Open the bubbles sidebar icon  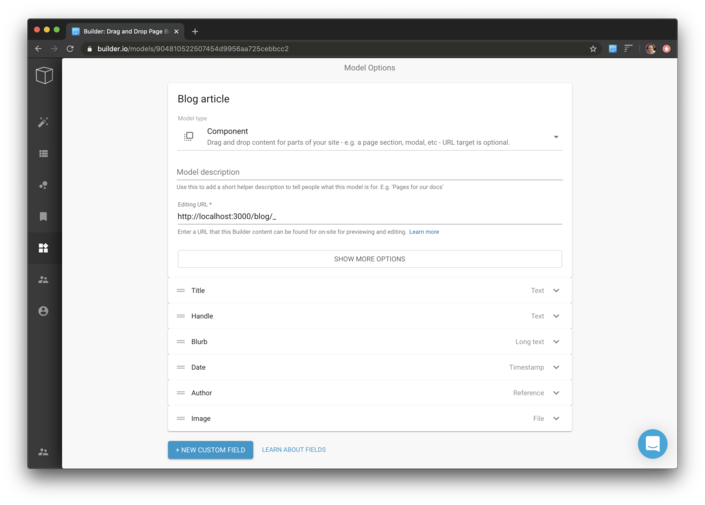pyautogui.click(x=43, y=185)
